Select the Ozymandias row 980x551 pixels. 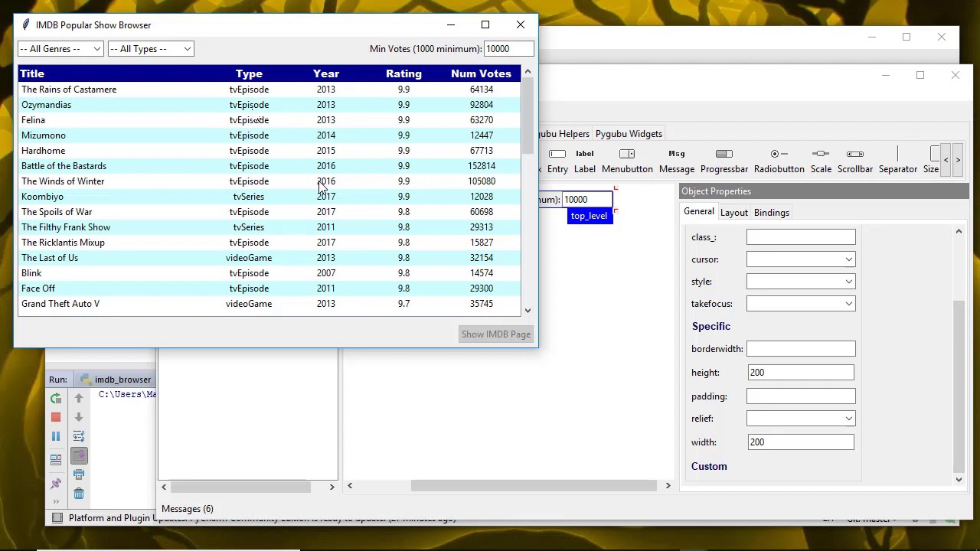coord(269,105)
